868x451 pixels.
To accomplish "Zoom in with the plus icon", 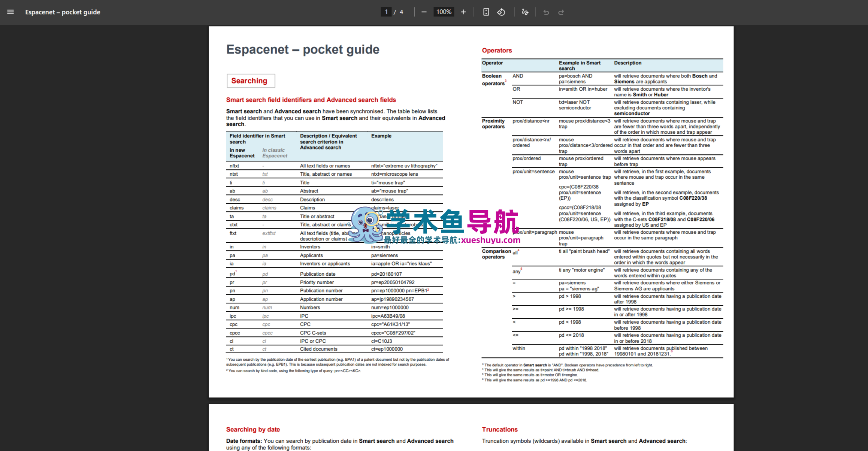I will tap(463, 12).
